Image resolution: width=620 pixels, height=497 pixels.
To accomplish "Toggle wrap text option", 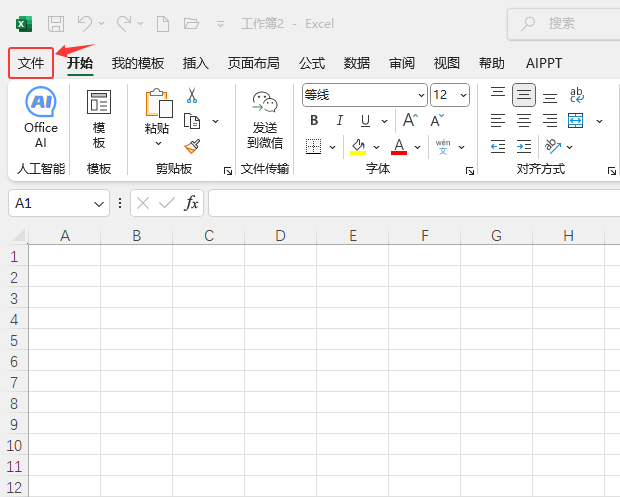I will click(x=577, y=95).
